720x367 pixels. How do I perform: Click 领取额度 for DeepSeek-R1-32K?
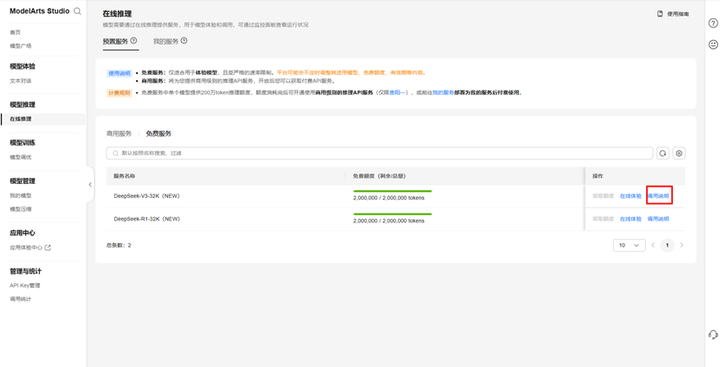coord(603,219)
